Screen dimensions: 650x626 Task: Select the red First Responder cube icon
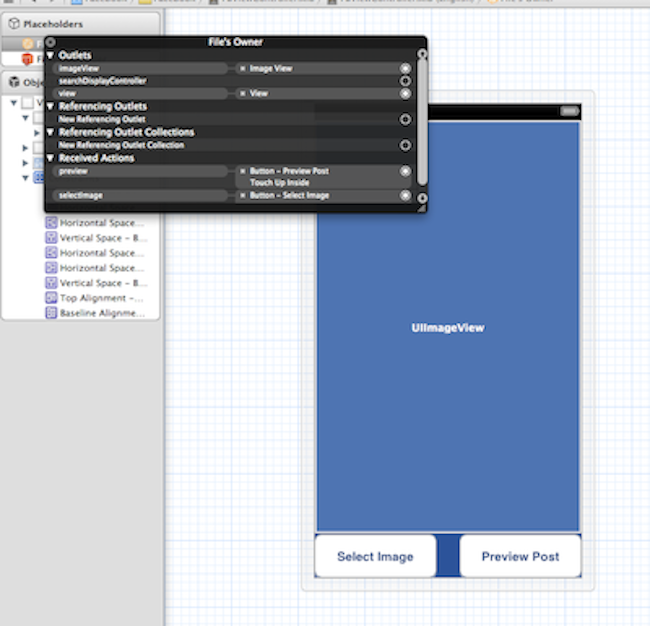[27, 59]
